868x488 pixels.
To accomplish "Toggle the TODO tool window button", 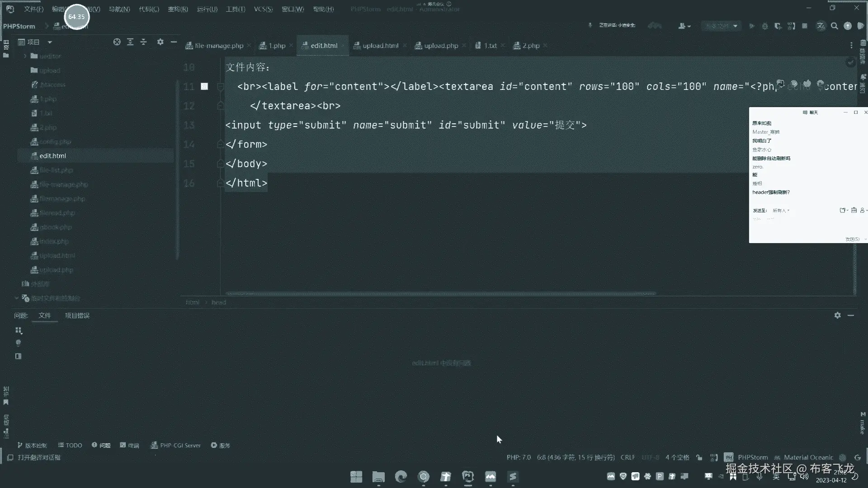I will click(x=70, y=445).
